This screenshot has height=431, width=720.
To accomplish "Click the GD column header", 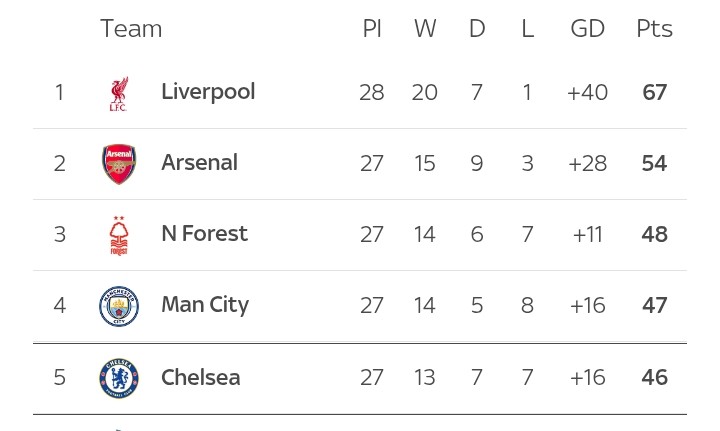I will (587, 28).
